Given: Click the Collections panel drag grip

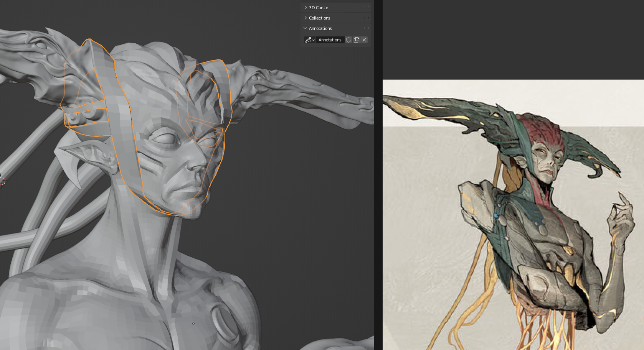Looking at the screenshot, I should pyautogui.click(x=367, y=18).
